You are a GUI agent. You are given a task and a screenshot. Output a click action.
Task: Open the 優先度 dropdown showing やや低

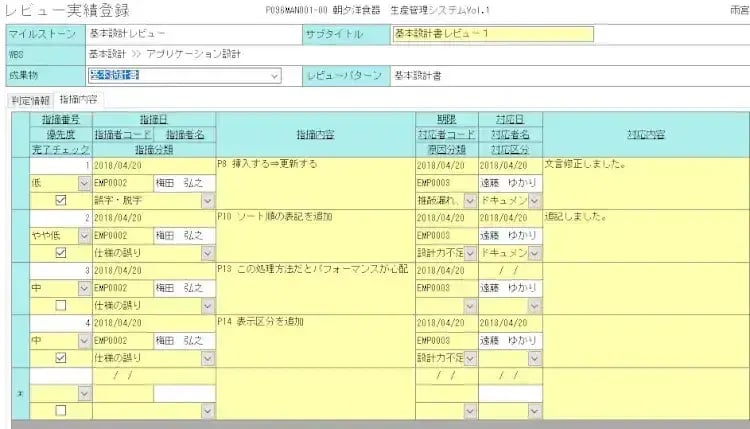pos(84,235)
